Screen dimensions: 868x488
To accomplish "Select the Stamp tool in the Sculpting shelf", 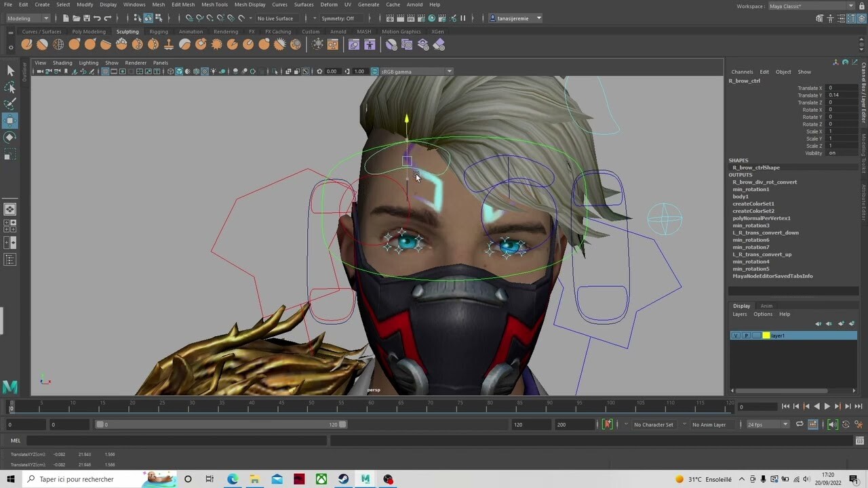I will (168, 44).
